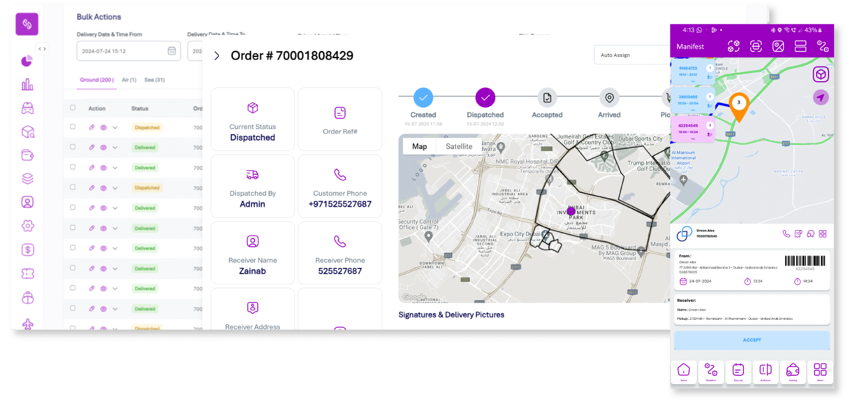Tick the checkbox on the first Dispatched row
868x401 pixels.
(x=72, y=127)
